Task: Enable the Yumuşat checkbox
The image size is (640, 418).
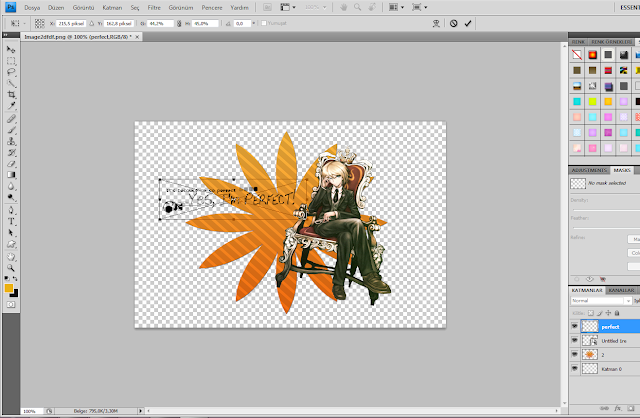Action: coord(264,23)
